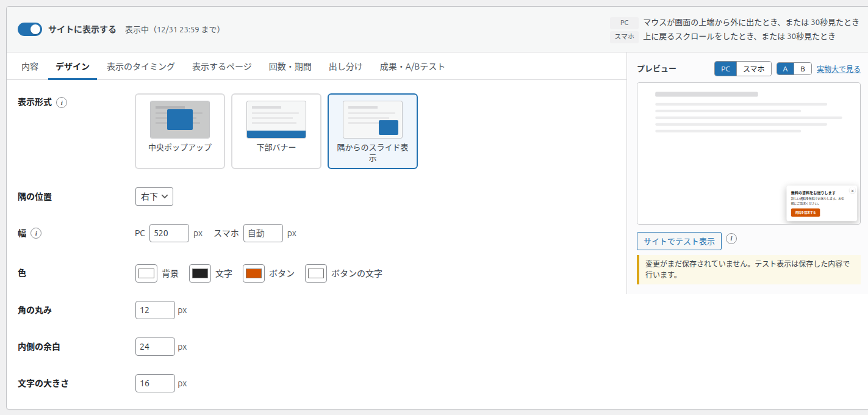Choose the 中央ポップアップ display format
This screenshot has height=415, width=868.
point(180,131)
